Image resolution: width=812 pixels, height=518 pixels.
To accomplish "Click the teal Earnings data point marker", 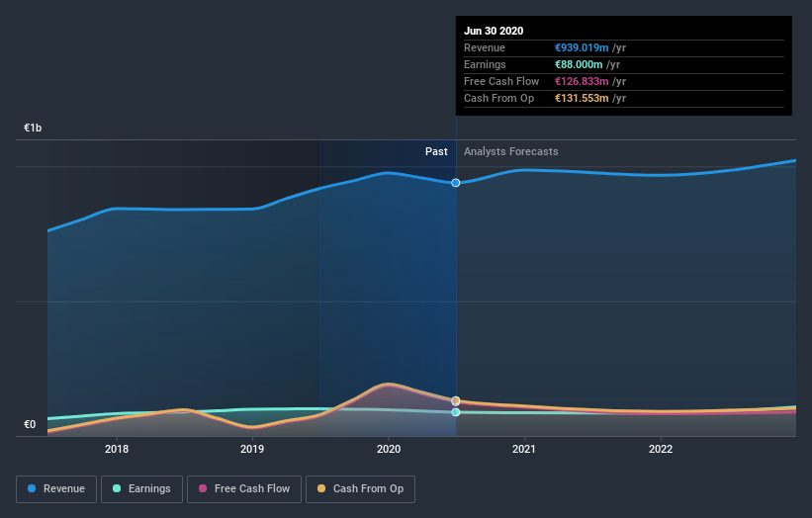I will 456,412.
